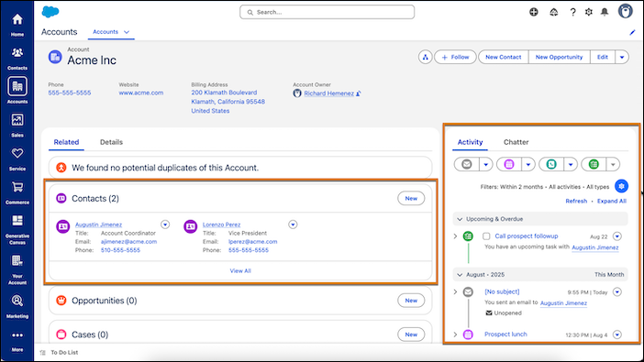Collapse Upcoming & Overdue section
The image size is (644, 362).
click(460, 219)
